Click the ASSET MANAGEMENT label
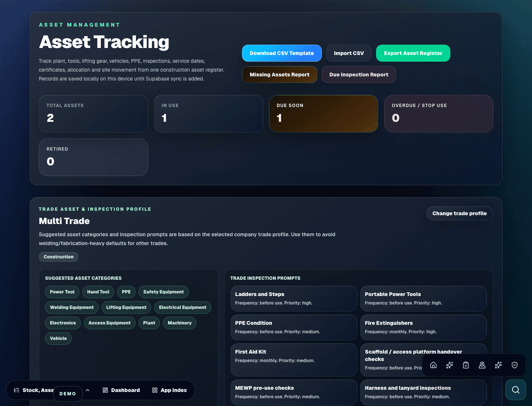532x406 pixels. pos(79,25)
